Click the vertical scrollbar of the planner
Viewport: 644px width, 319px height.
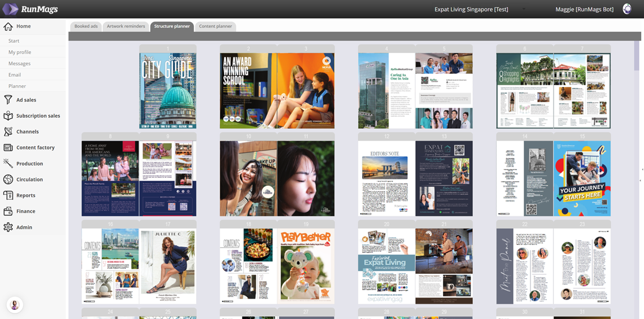click(637, 56)
